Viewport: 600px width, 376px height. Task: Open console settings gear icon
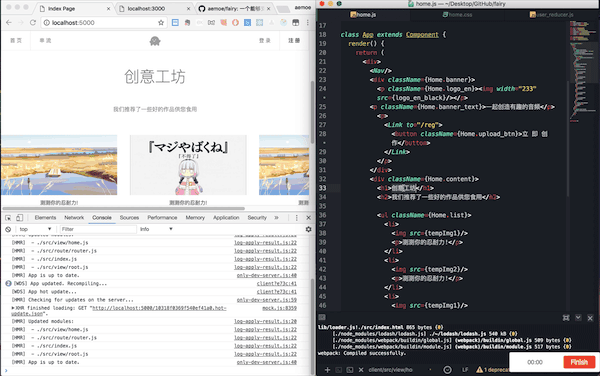point(308,229)
